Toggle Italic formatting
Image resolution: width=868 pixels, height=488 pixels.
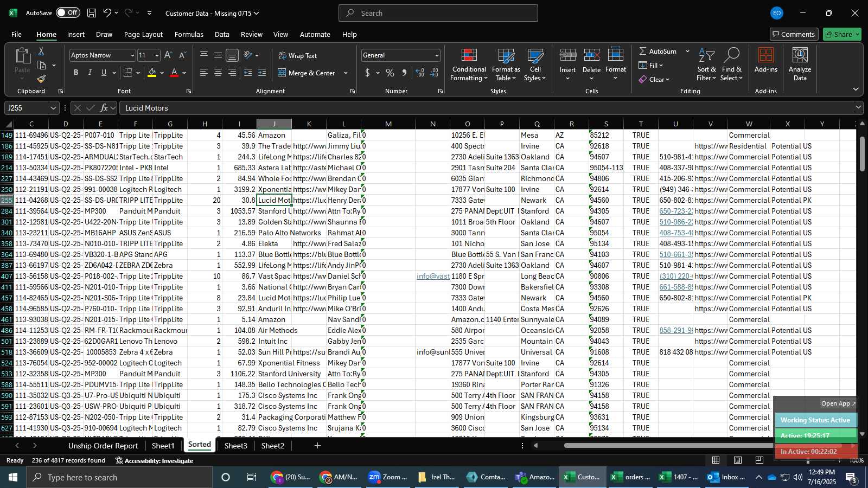point(90,73)
